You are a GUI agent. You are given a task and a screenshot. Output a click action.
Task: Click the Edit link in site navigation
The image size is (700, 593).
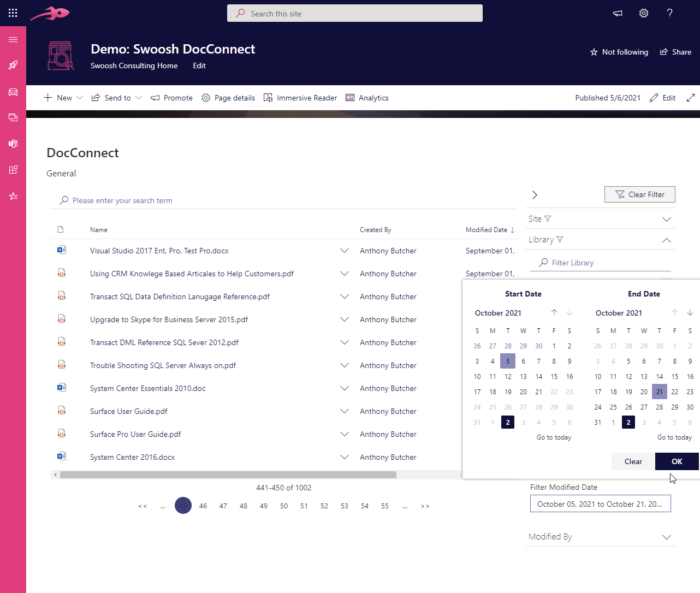tap(199, 66)
